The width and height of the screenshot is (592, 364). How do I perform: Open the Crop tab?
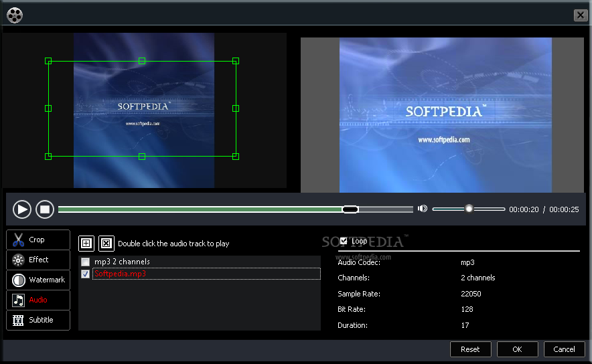pos(38,240)
